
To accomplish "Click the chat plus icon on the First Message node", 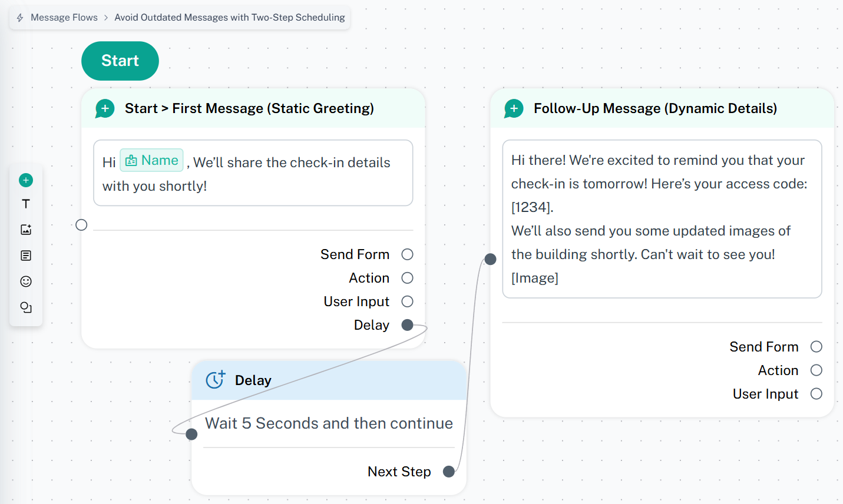I will pos(105,108).
